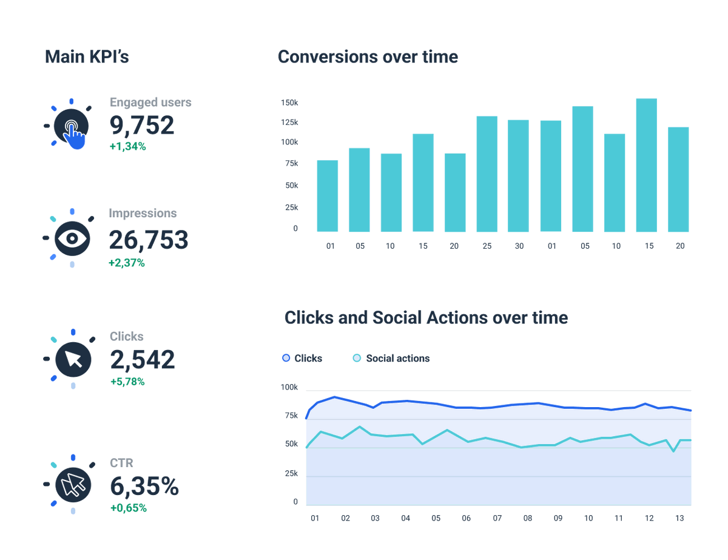Click the teal Social actions legend swatch
728x560 pixels.
click(357, 358)
